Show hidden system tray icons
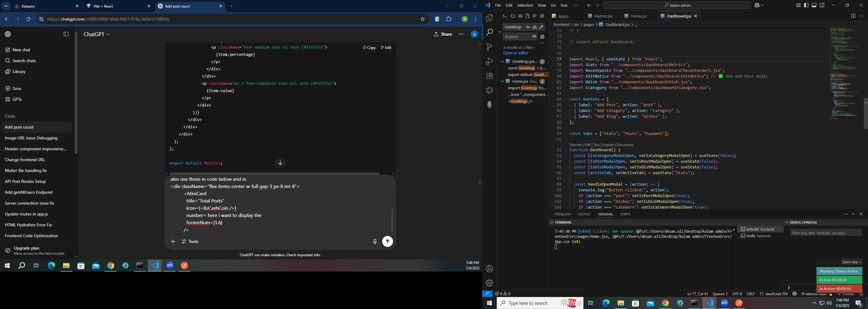Image resolution: width=868 pixels, height=309 pixels. (x=814, y=303)
